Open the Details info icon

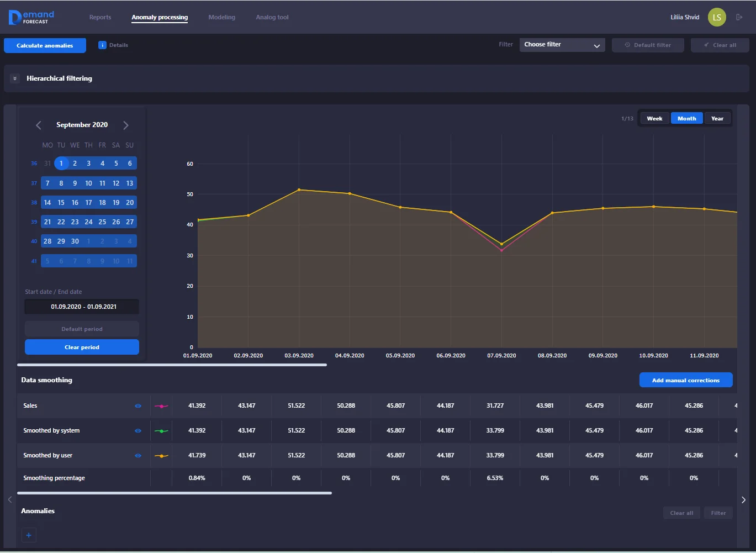click(x=102, y=45)
